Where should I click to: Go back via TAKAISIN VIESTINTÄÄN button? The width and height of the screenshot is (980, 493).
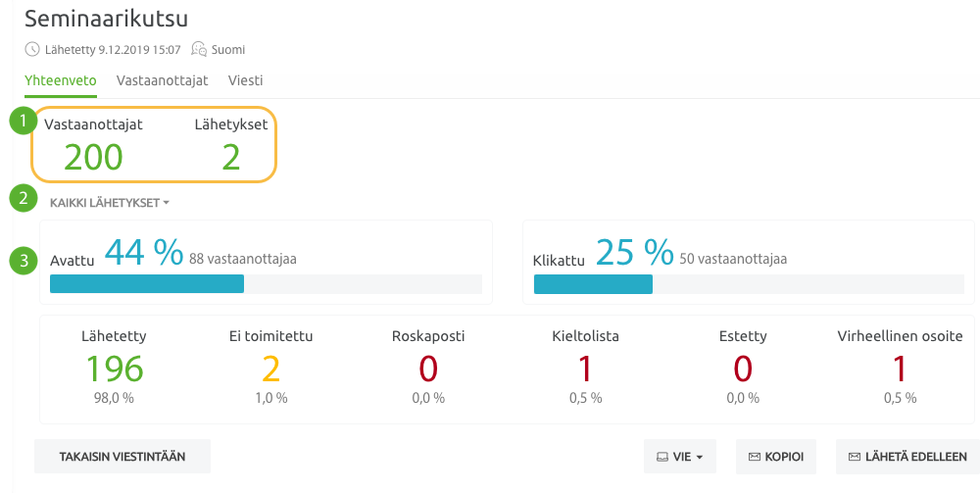click(122, 457)
